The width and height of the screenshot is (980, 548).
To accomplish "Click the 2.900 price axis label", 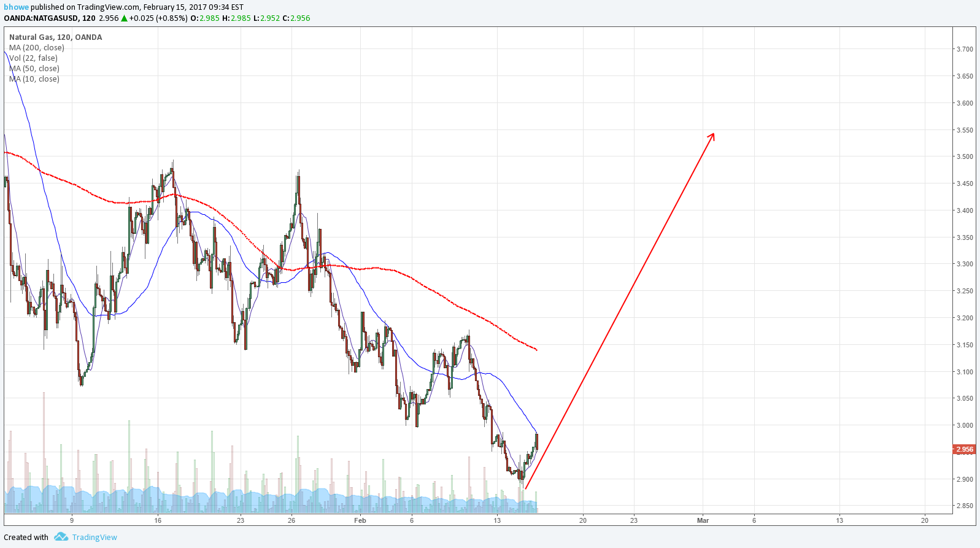I will [x=965, y=479].
